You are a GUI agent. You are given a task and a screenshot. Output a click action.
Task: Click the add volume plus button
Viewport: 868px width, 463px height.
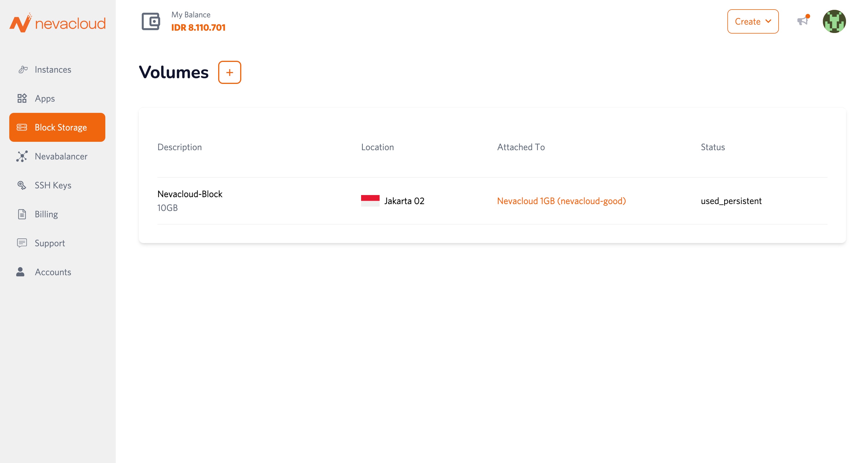coord(229,72)
